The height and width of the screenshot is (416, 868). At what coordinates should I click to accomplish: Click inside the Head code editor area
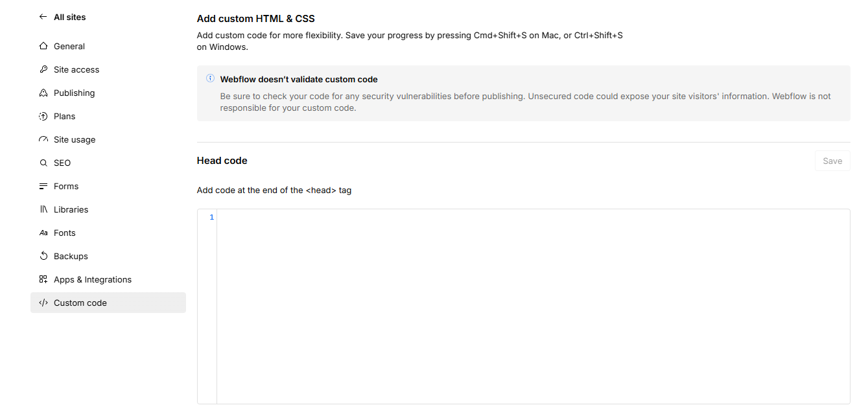pos(533,306)
